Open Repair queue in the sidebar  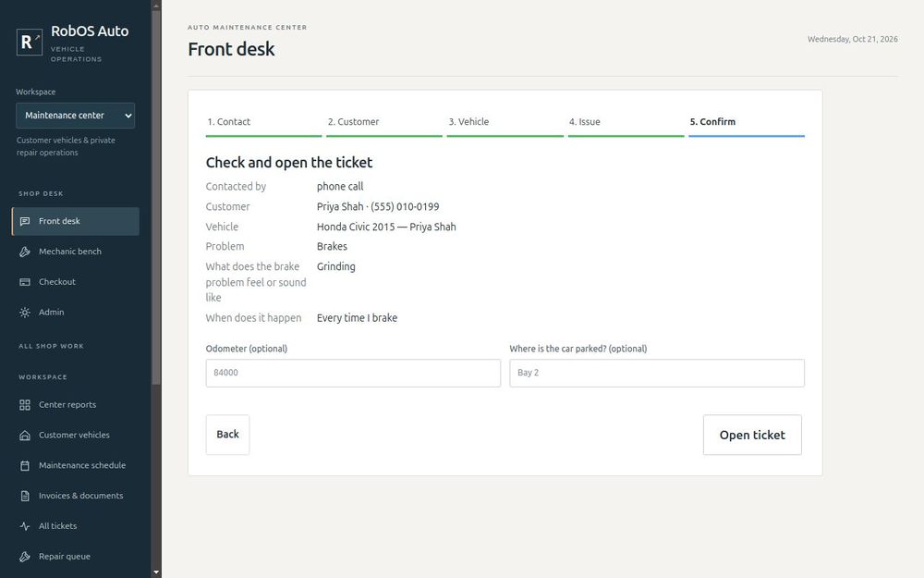point(76,557)
